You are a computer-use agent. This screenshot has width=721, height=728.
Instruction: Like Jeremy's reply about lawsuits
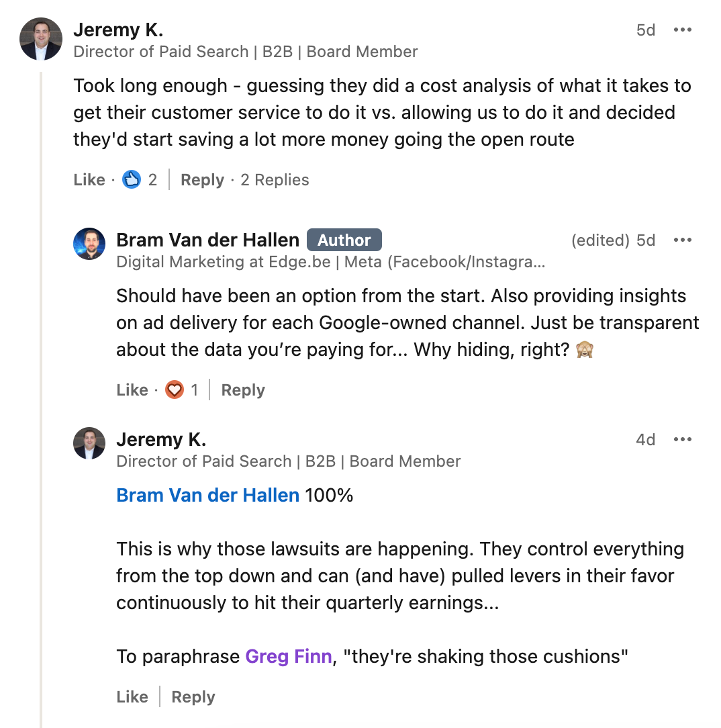coord(132,697)
